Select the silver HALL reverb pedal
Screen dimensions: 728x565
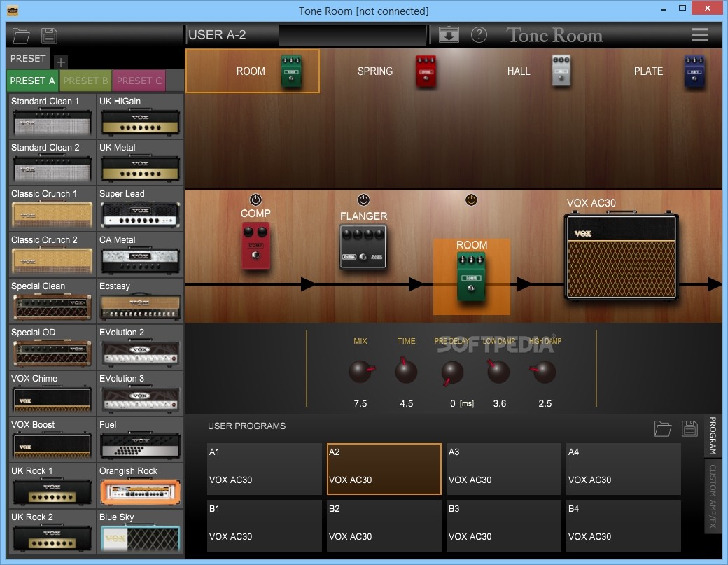[x=561, y=71]
